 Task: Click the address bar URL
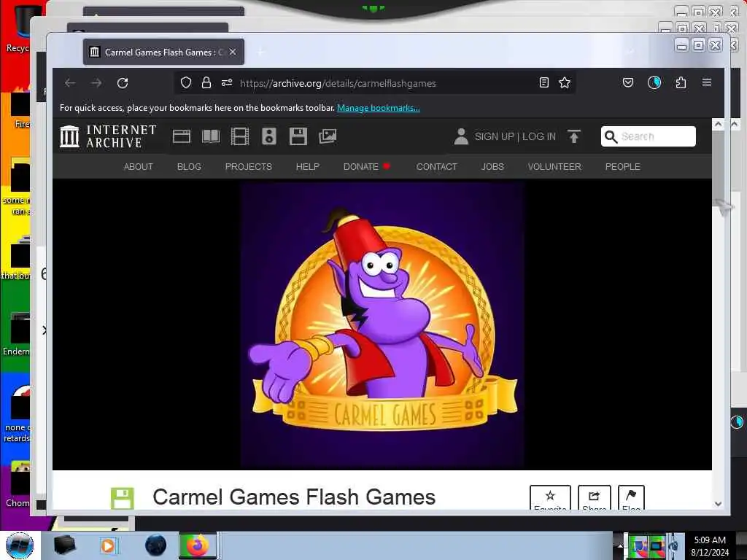[338, 83]
